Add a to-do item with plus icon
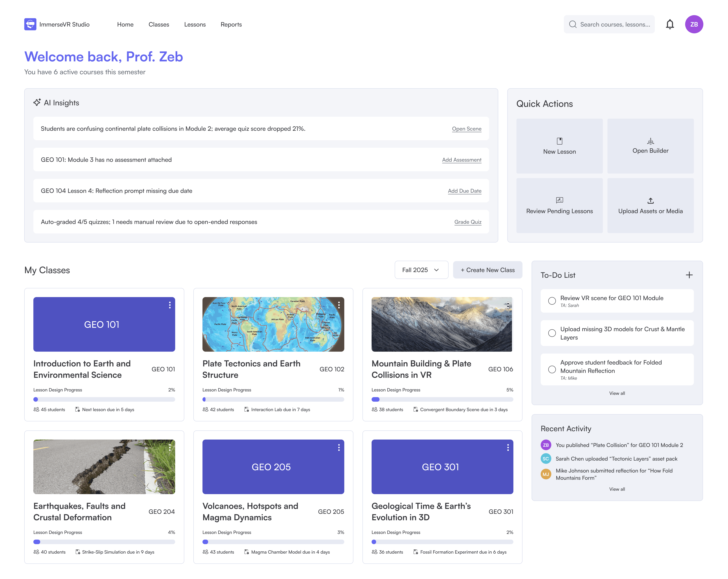The image size is (728, 579). 689,275
